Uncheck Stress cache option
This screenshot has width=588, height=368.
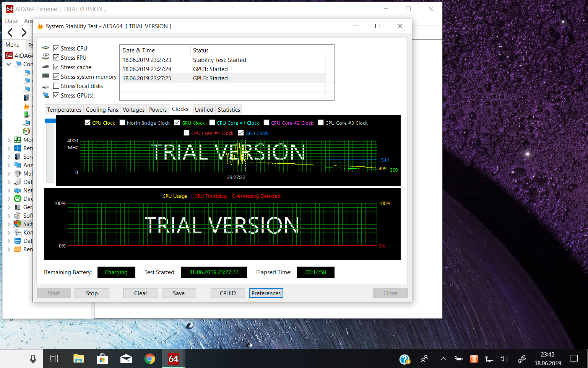click(x=56, y=67)
